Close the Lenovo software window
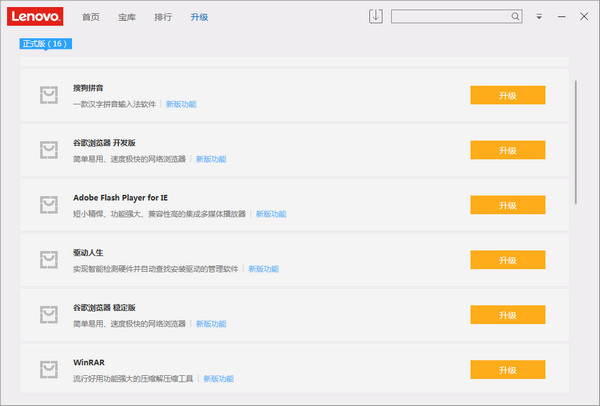The height and width of the screenshot is (406, 600). [584, 16]
